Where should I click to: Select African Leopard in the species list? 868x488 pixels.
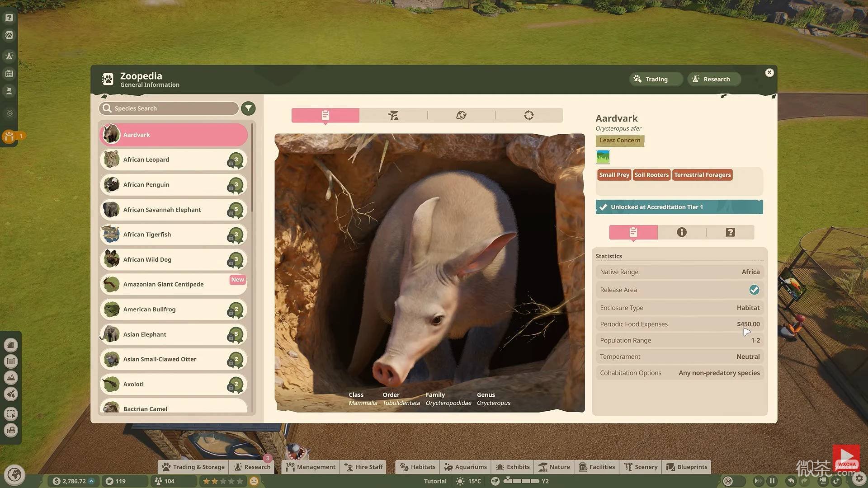click(x=174, y=160)
